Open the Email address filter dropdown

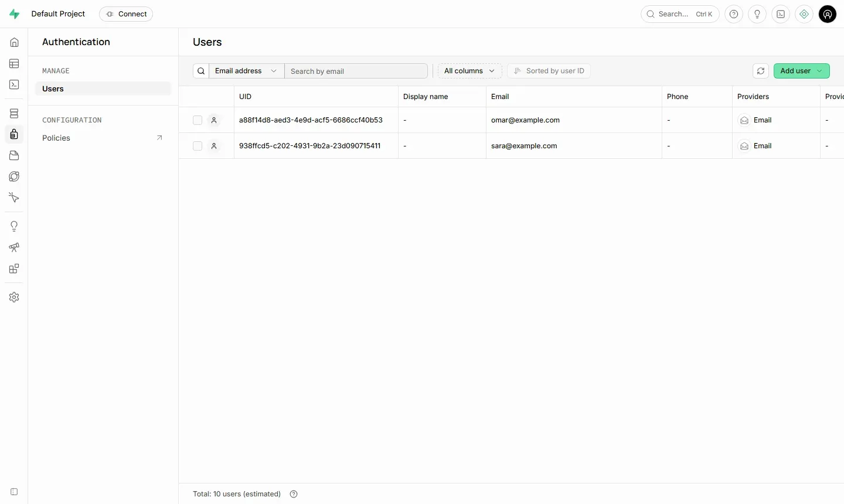[246, 71]
